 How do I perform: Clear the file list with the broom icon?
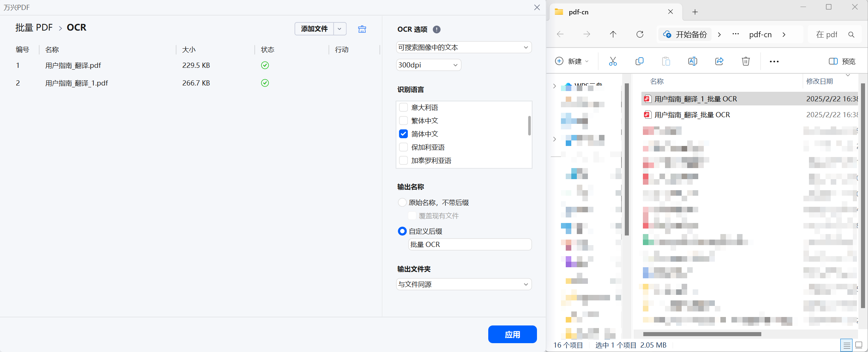point(362,29)
